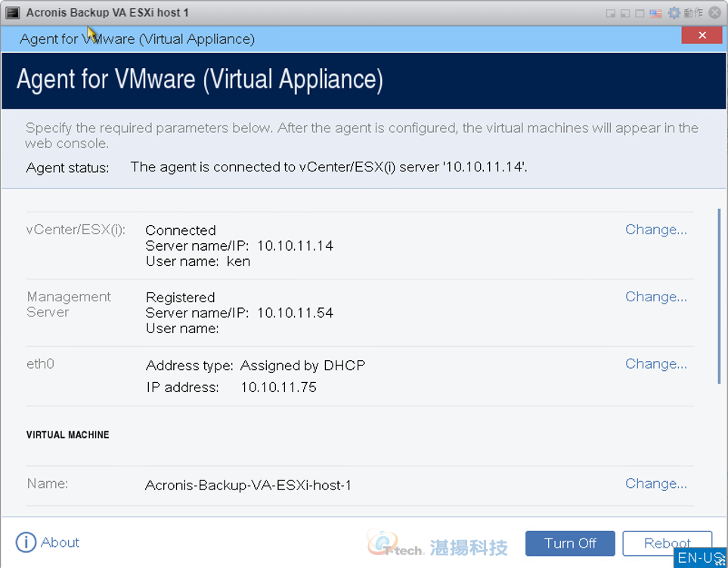Click first console layout icon, dark bottom-right square
This screenshot has height=568, width=728.
(x=611, y=13)
